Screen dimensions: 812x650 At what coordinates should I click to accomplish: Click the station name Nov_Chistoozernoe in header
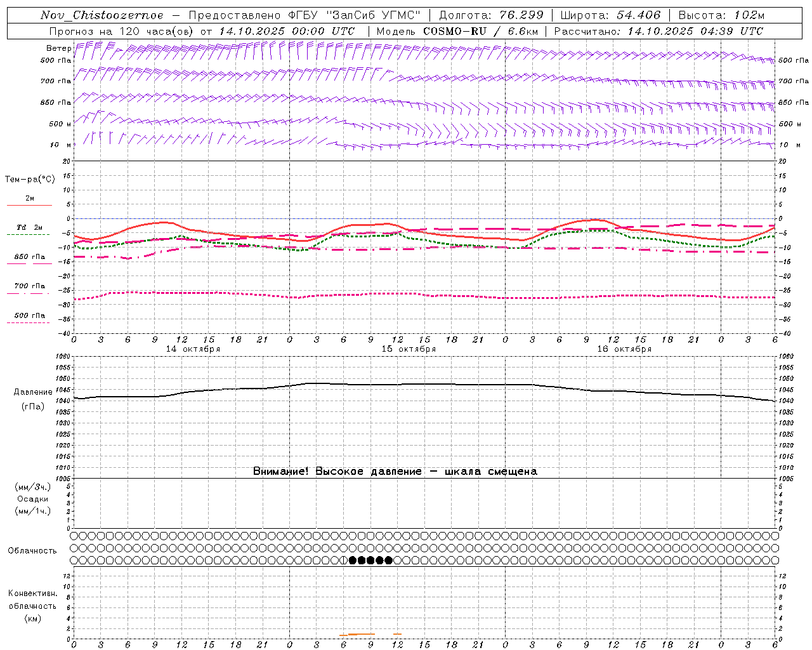[x=101, y=15]
